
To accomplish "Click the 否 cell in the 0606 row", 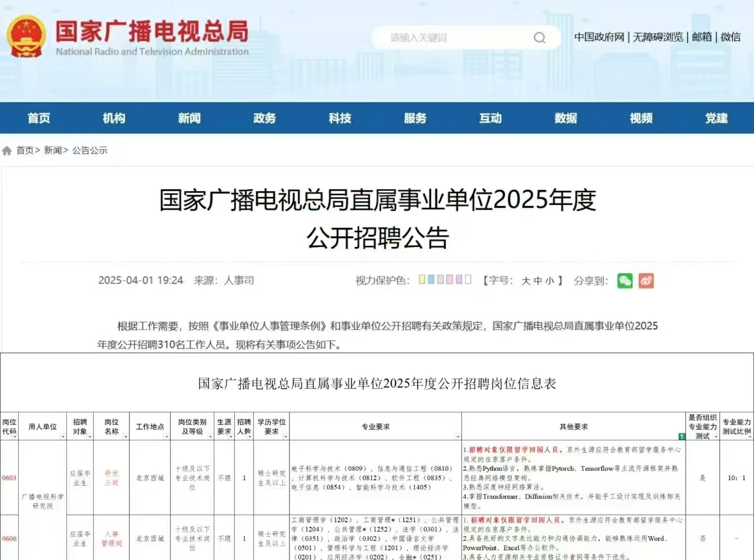I will tap(703, 539).
